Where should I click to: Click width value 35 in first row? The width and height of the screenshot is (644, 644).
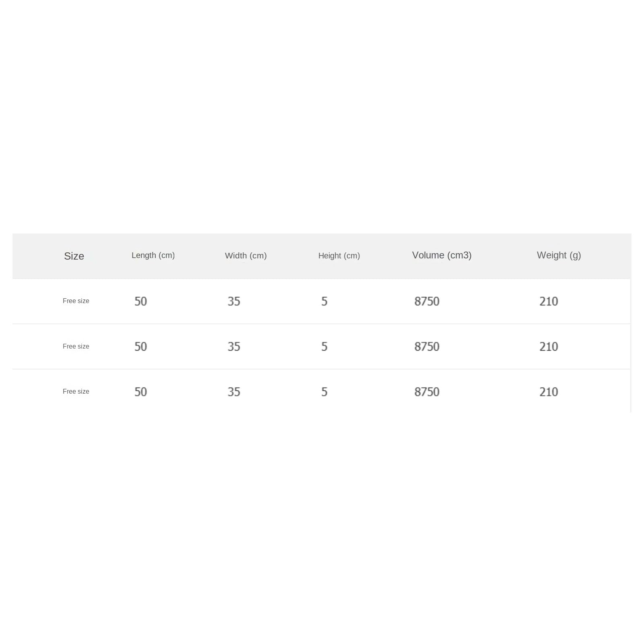(234, 301)
